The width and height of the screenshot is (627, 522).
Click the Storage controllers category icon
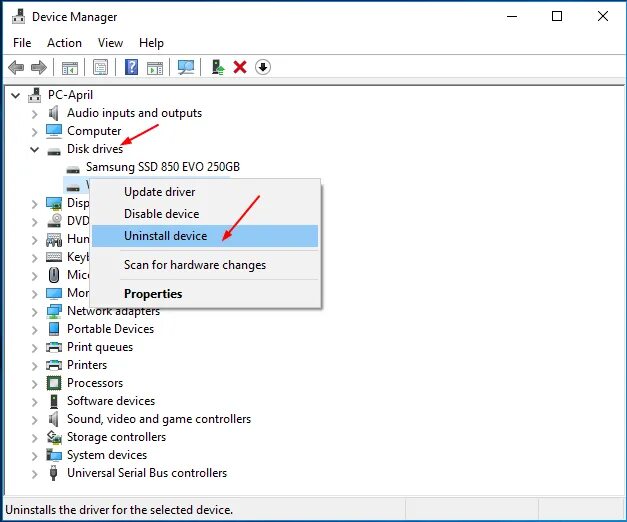point(54,437)
